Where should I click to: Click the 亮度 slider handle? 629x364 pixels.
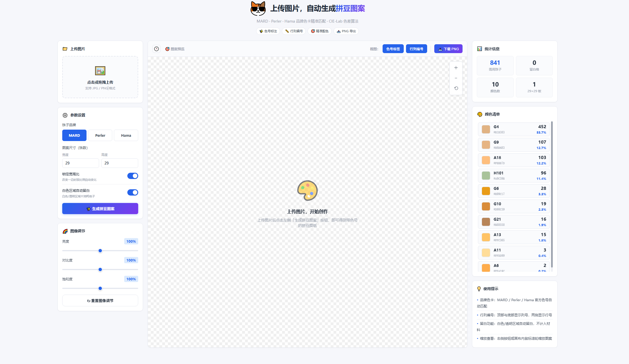[100, 251]
